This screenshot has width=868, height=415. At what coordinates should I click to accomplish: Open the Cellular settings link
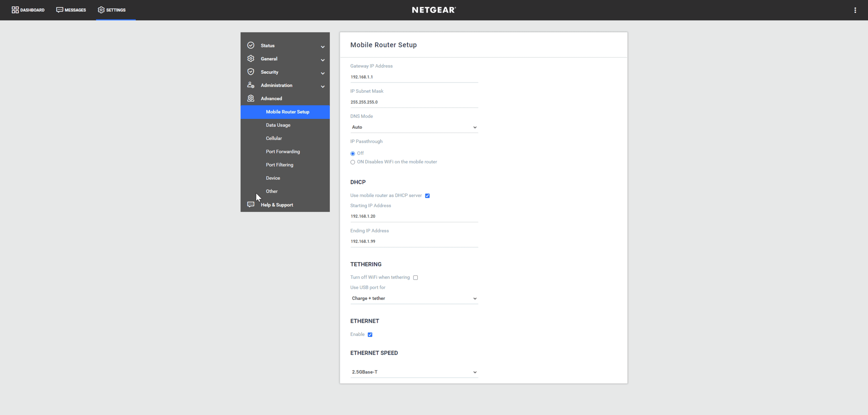click(x=274, y=138)
